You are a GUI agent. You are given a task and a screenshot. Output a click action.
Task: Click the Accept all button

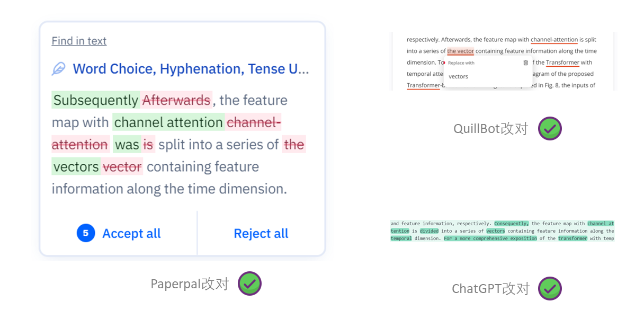131,234
